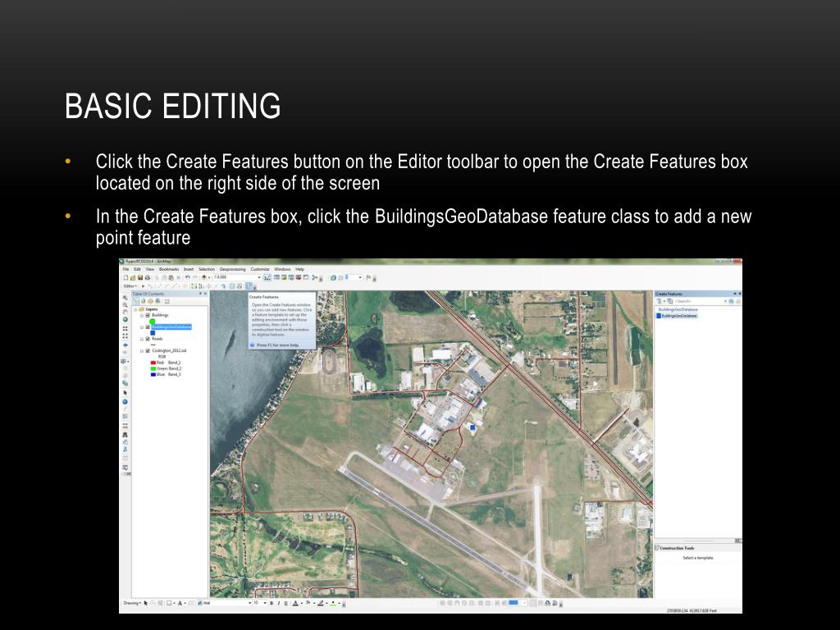Screen dimensions: 840x630
Task: Close the Table Of Contents panel
Action: click(205, 294)
